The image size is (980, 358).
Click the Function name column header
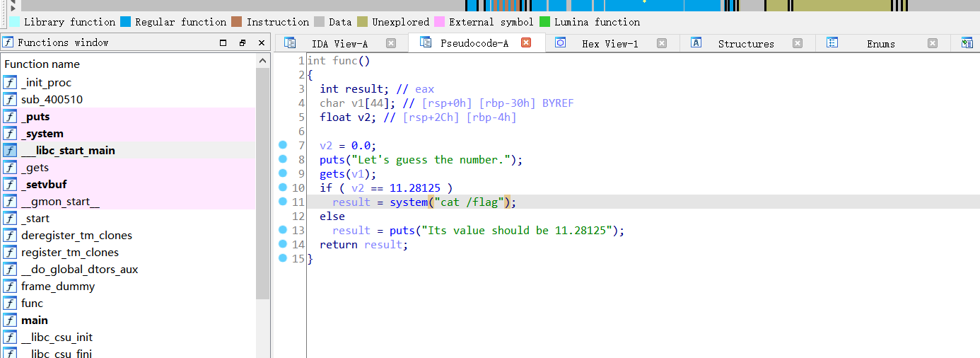[128, 64]
